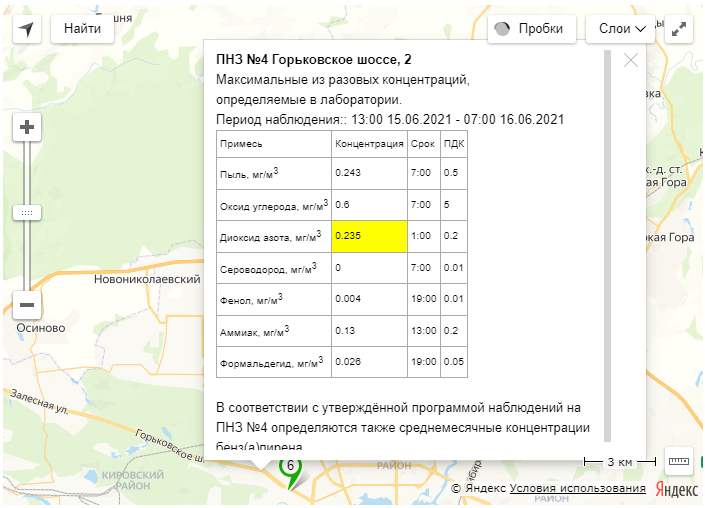Click the Яндекс logo
Viewport: 705px width, 508px height.
677,489
